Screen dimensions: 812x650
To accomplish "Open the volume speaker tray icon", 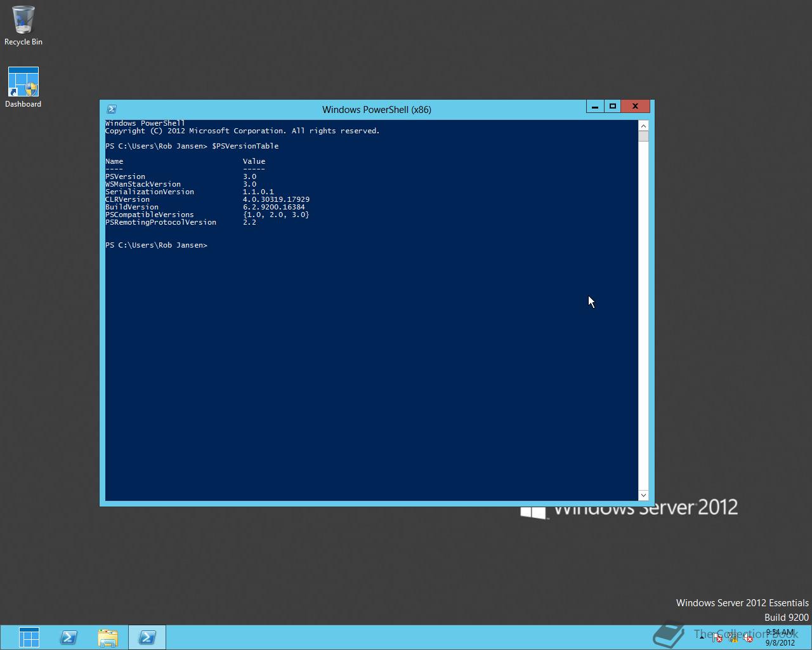I will click(748, 637).
